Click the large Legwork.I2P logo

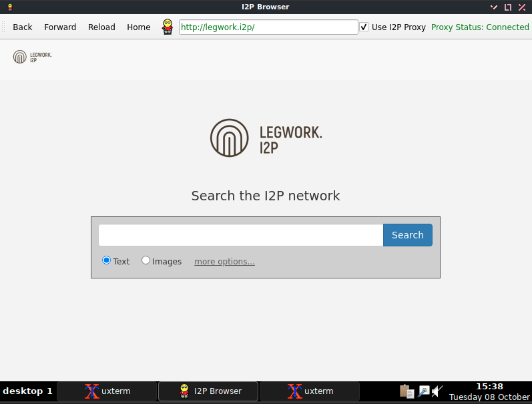(x=266, y=138)
